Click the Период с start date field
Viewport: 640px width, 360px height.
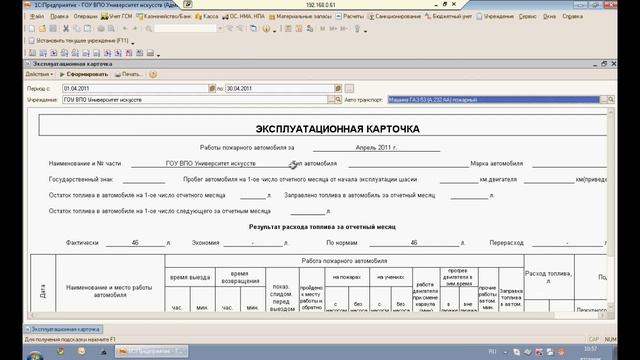135,88
